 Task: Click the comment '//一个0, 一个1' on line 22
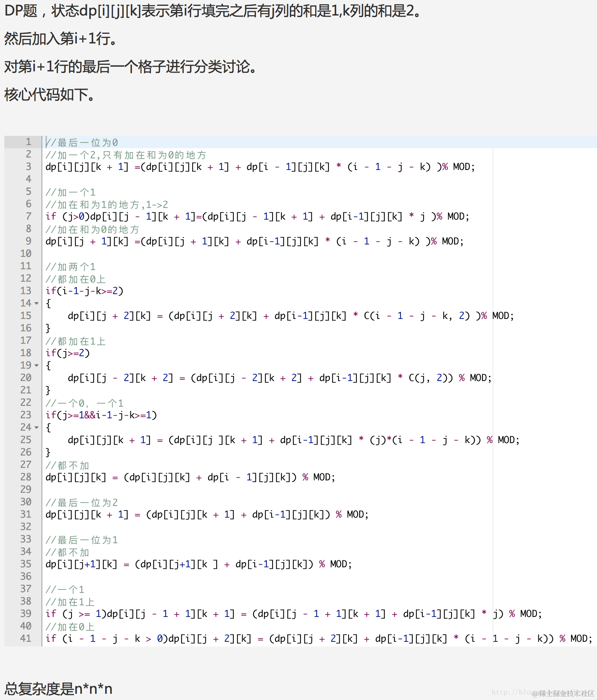(x=85, y=403)
